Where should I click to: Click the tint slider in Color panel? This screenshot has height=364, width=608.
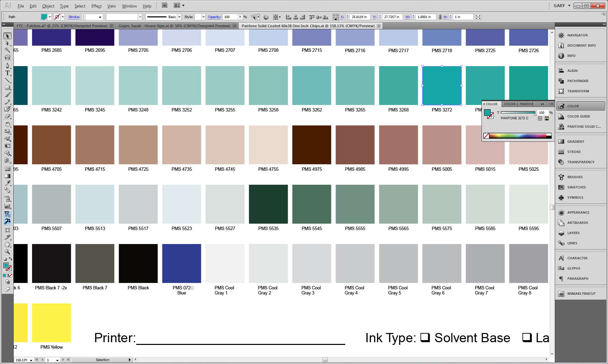coord(518,112)
